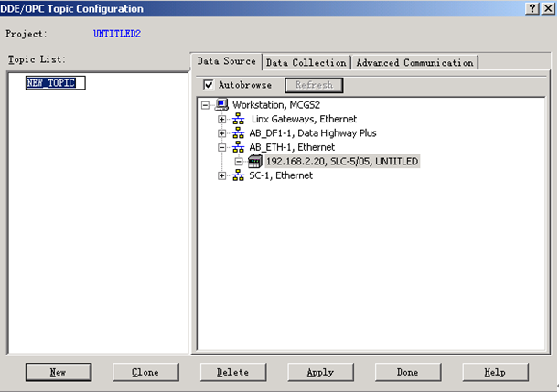Click the Clone button
This screenshot has height=392, width=559.
145,372
